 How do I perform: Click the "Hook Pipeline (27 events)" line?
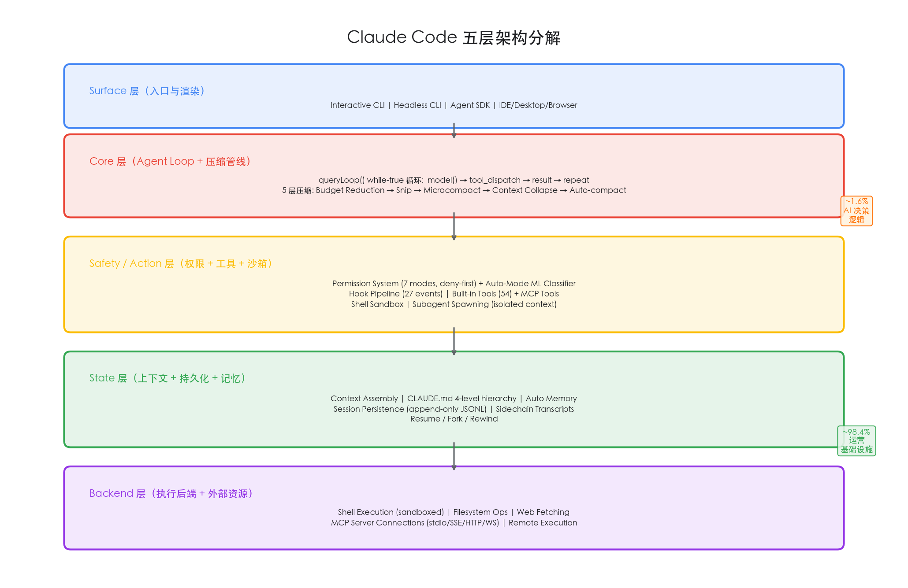pyautogui.click(x=454, y=294)
